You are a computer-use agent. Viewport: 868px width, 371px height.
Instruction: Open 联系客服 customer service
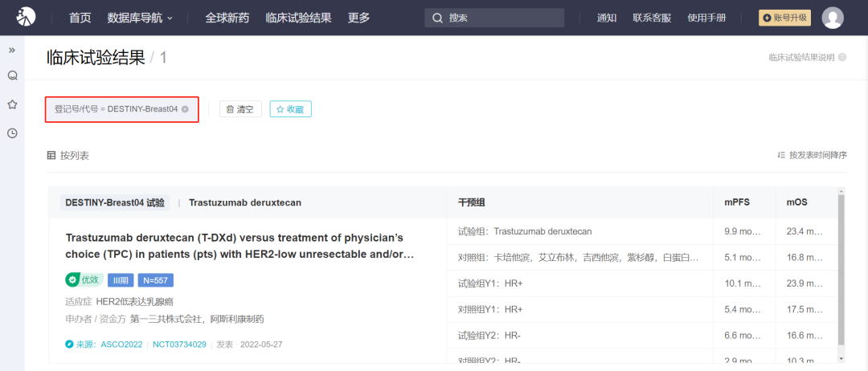652,18
